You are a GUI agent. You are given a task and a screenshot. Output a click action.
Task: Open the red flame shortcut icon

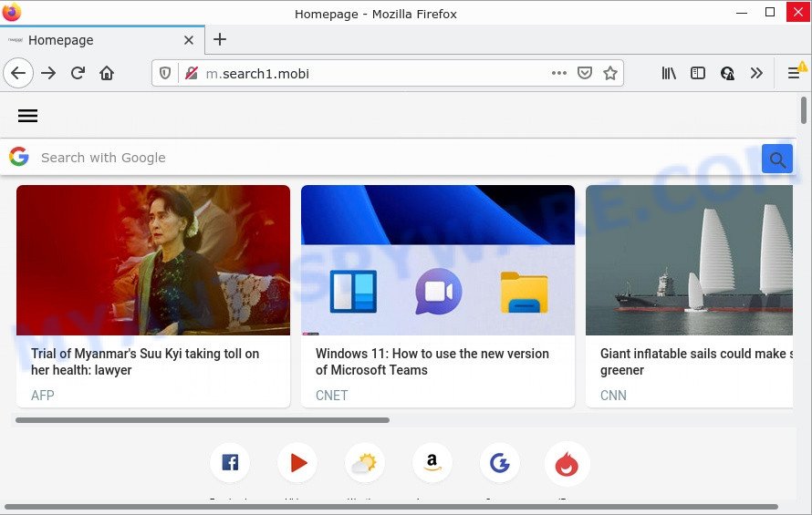pos(567,464)
